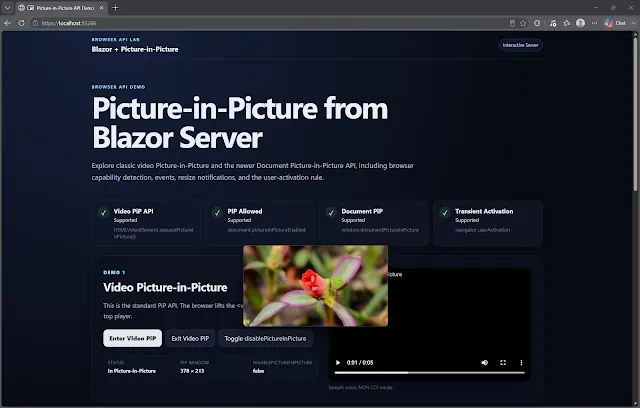Click the Video PIP API check icon
Viewport: 640px width, 408px height.
point(103,213)
